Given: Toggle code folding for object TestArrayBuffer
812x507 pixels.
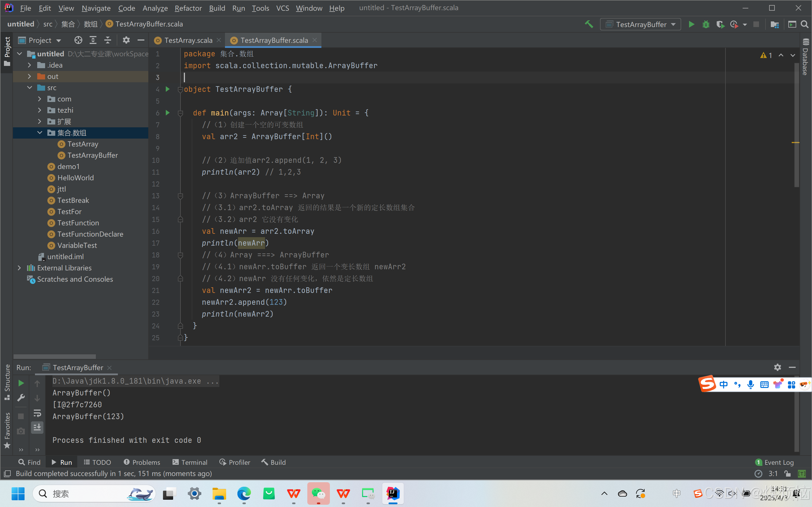Looking at the screenshot, I should tap(180, 89).
